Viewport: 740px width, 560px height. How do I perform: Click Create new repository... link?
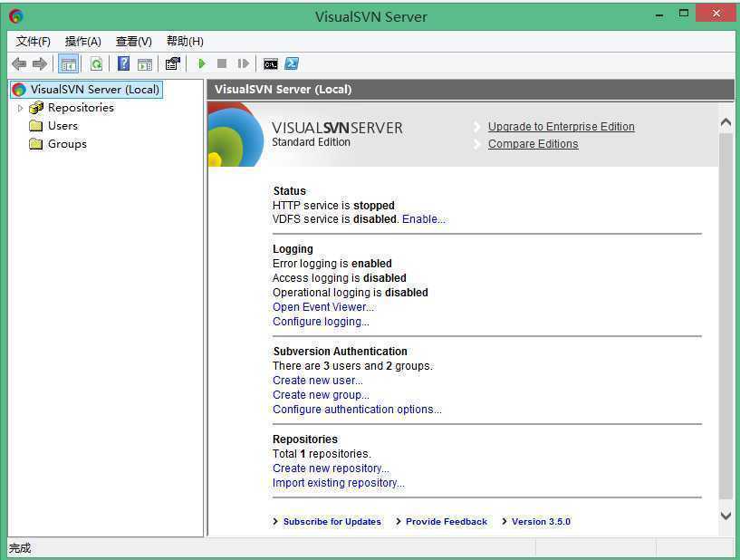pyautogui.click(x=331, y=468)
